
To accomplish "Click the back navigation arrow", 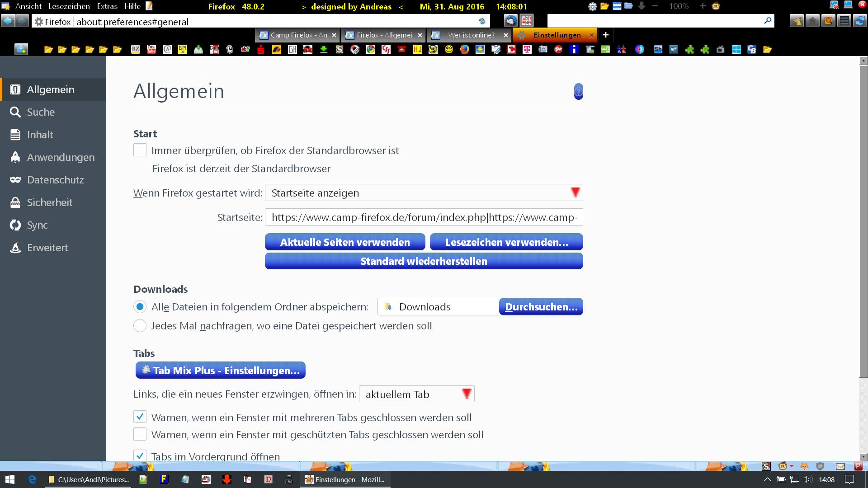I will point(8,21).
